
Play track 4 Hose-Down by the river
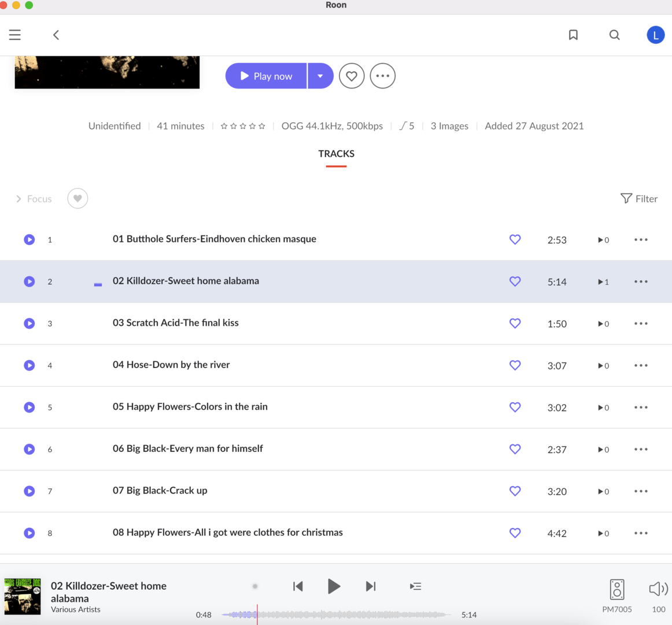click(x=29, y=366)
